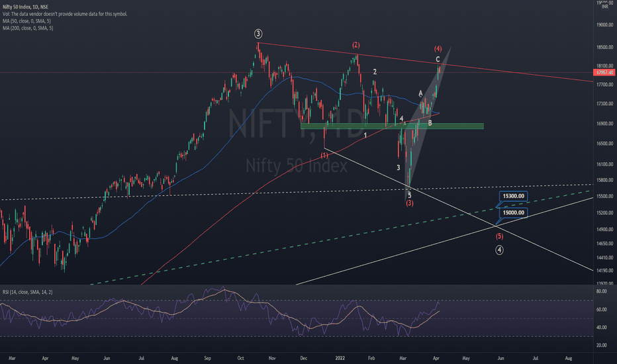This screenshot has height=364, width=617.
Task: Click Nov on the time axis
Action: [272, 359]
